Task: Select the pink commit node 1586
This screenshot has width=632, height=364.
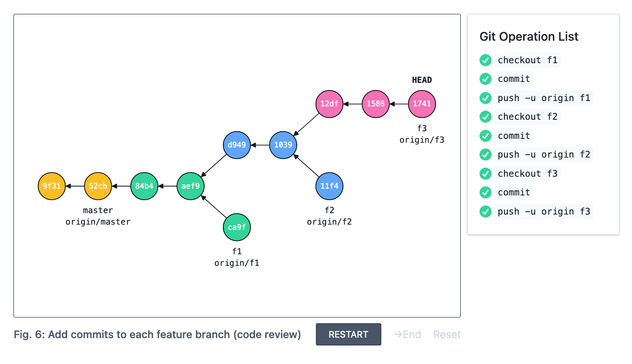Action: (375, 103)
